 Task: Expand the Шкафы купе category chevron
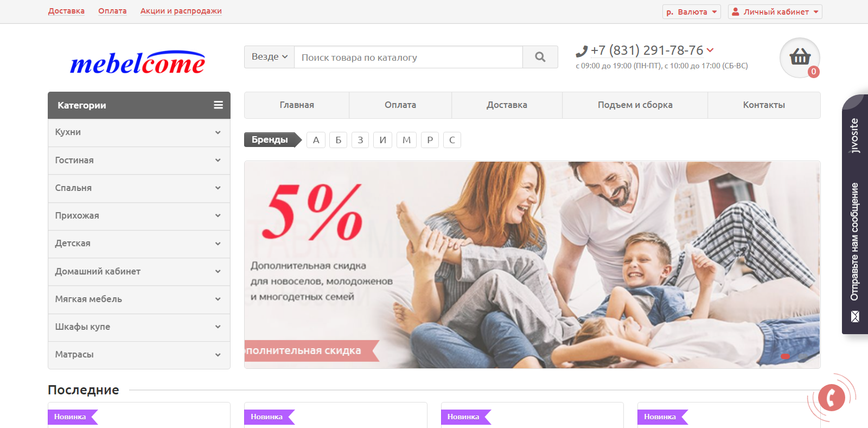pyautogui.click(x=218, y=327)
